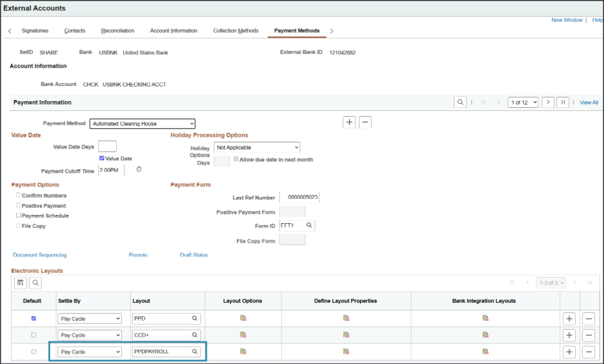
Task: Open Form ID lookup magnifier
Action: point(309,225)
